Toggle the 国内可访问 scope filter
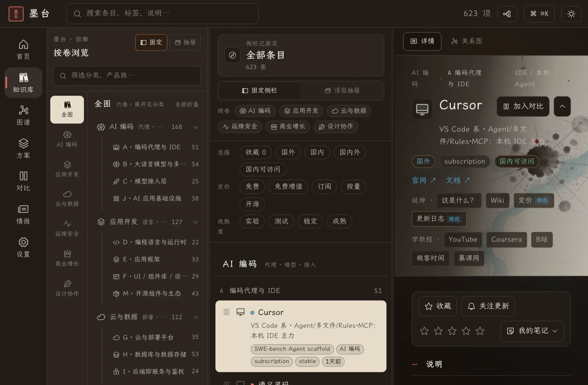 pyautogui.click(x=263, y=169)
